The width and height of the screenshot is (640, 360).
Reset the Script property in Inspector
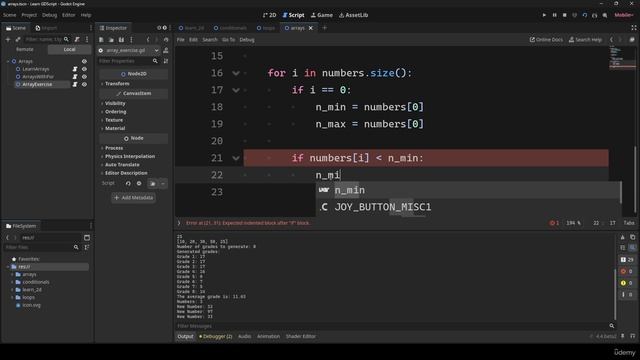click(128, 184)
